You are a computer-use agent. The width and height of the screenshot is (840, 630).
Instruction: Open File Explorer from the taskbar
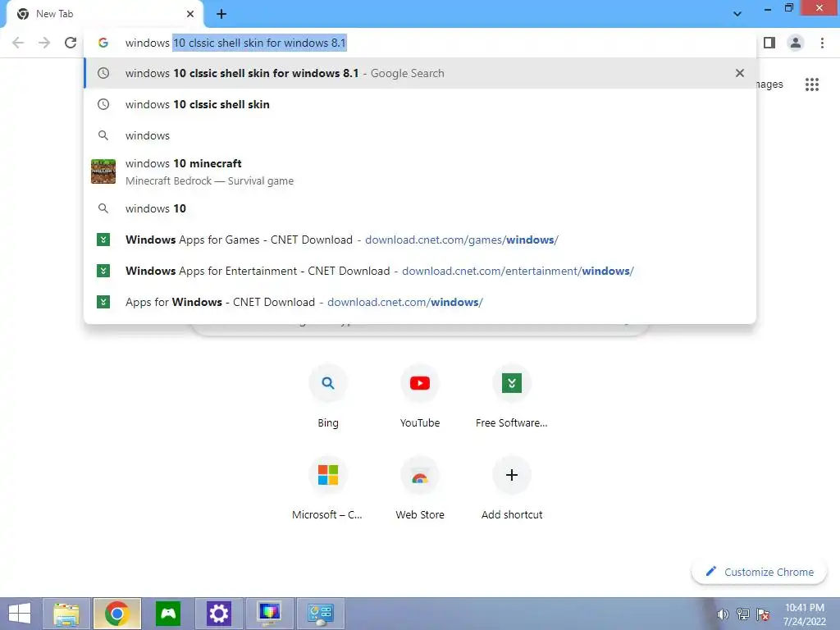tap(66, 614)
